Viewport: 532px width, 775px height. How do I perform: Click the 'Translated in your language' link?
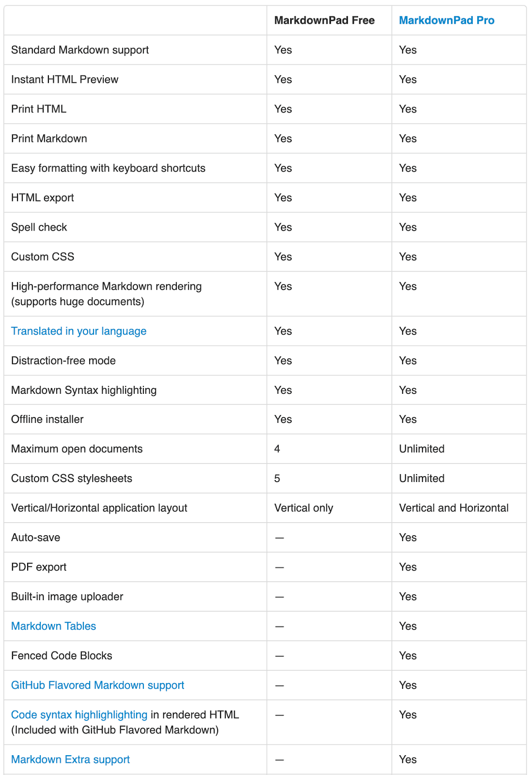[x=78, y=331]
